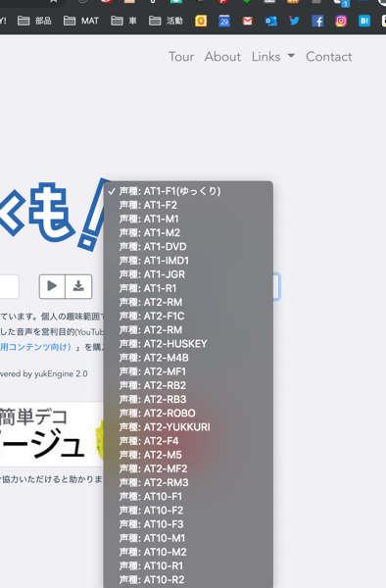386x588 pixels.
Task: Choose the AT1-R1 voice option
Action: click(x=188, y=288)
